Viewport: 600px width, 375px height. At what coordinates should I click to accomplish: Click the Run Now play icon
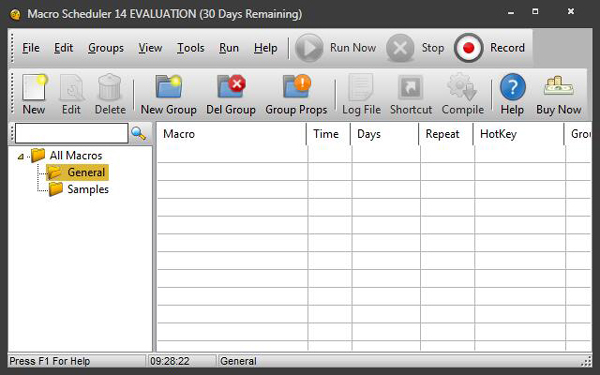point(309,48)
